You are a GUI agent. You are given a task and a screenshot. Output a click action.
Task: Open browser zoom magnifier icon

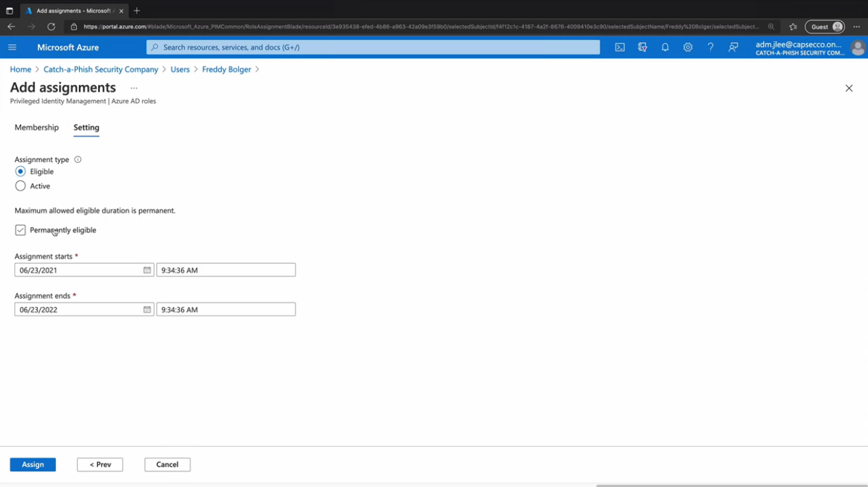(771, 27)
